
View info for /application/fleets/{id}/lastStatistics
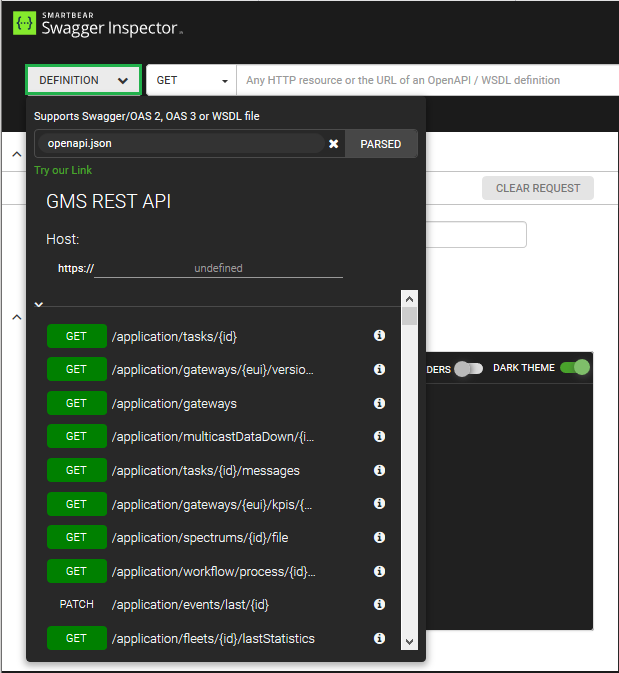coord(379,638)
